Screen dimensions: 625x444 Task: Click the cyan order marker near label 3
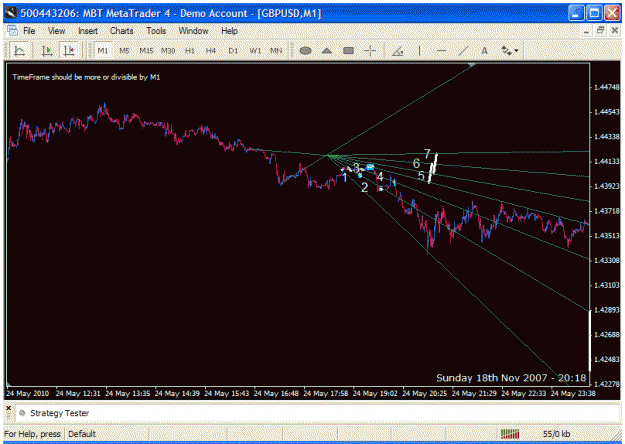coord(370,167)
